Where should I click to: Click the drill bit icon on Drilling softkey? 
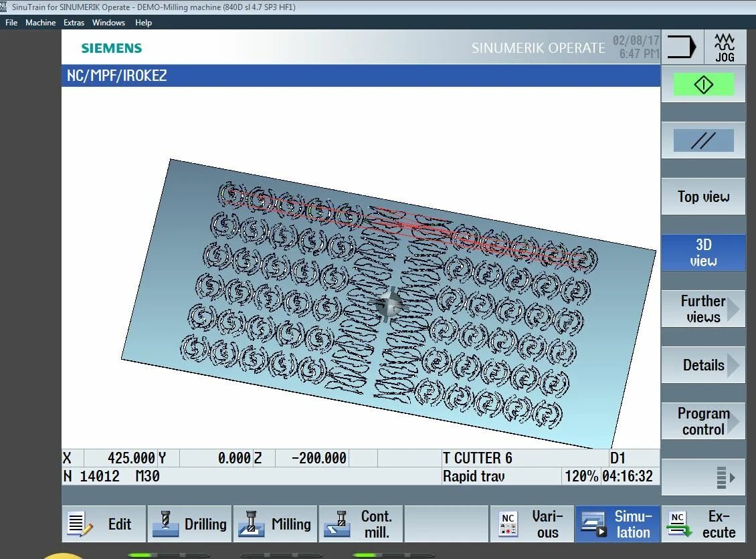coord(165,524)
